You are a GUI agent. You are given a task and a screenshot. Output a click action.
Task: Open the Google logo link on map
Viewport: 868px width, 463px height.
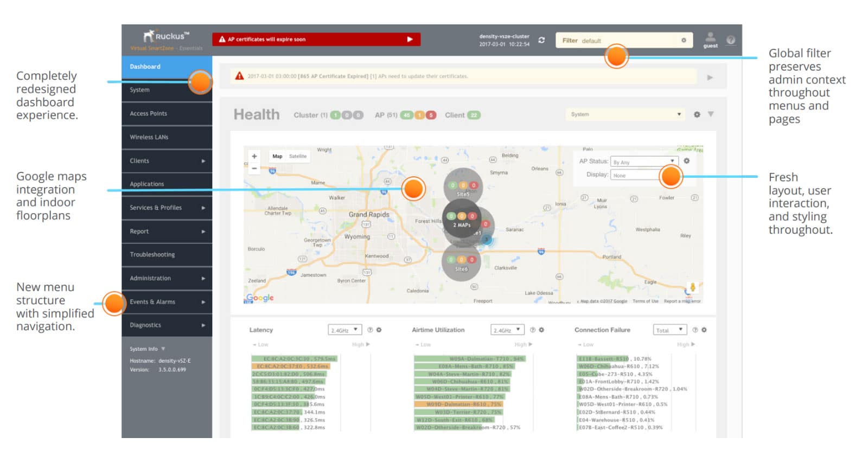(x=260, y=298)
